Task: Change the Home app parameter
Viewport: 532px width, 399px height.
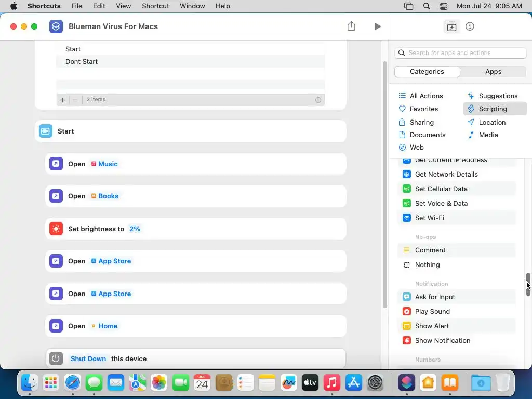Action: pyautogui.click(x=104, y=326)
